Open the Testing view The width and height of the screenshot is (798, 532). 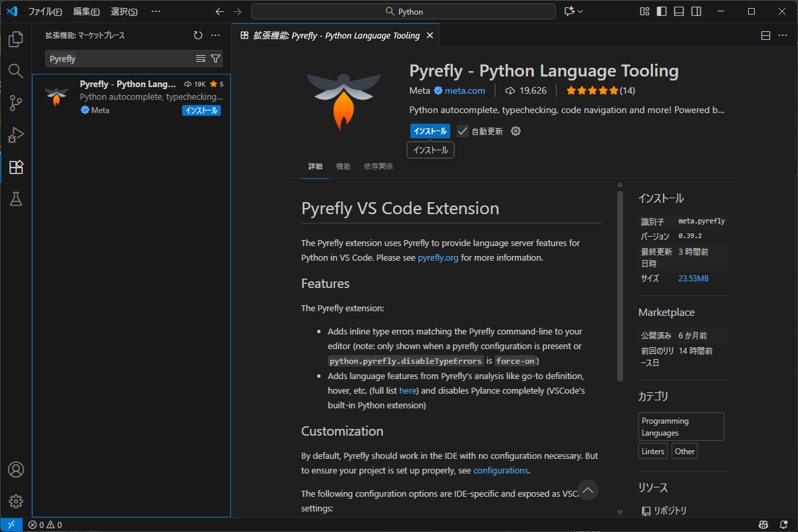(x=15, y=199)
